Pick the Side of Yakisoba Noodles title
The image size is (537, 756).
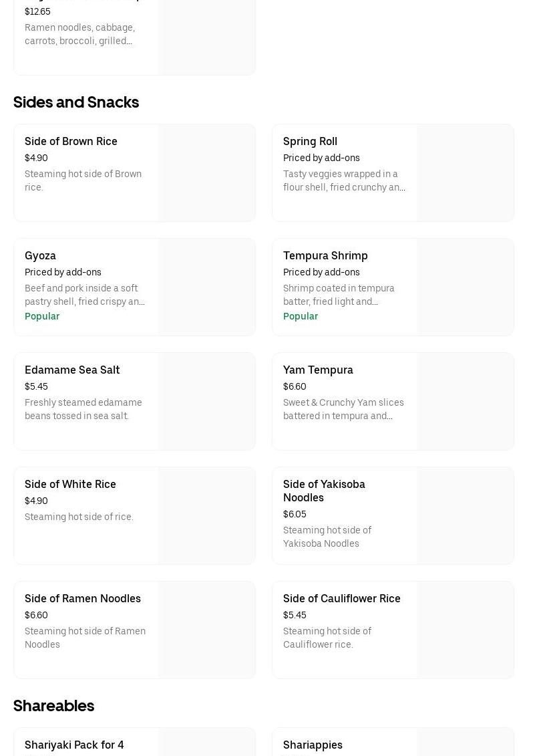point(324,491)
